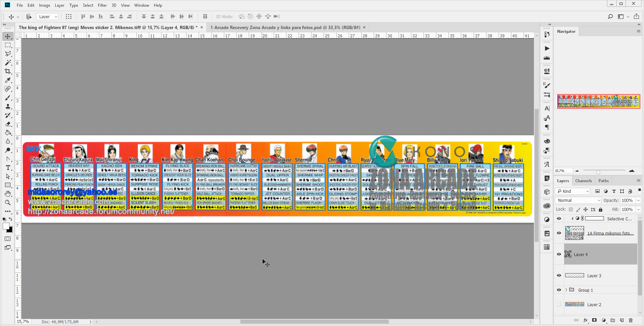
Task: Select the Eraser tool
Action: [8, 124]
